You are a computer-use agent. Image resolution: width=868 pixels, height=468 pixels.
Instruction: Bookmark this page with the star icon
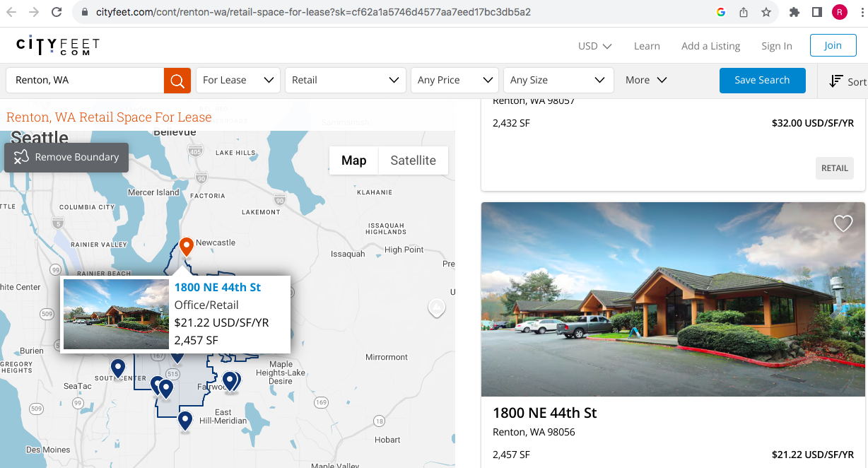pyautogui.click(x=766, y=12)
